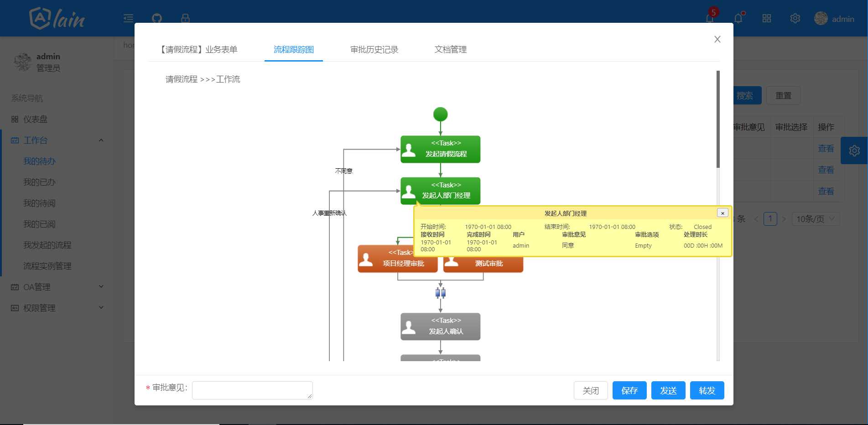868x425 pixels.
Task: Collapse the 工作台 sidebar menu
Action: click(57, 140)
